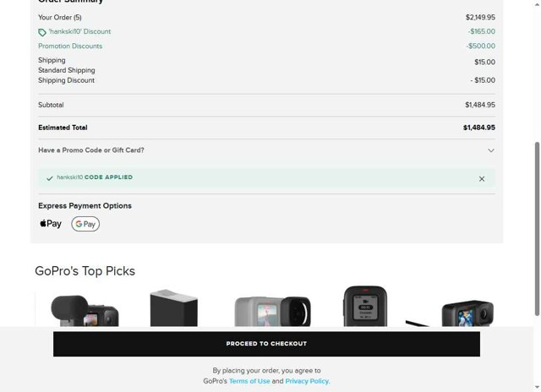Select the Enduro battery product thumbnail
The image size is (541, 392).
tap(174, 308)
